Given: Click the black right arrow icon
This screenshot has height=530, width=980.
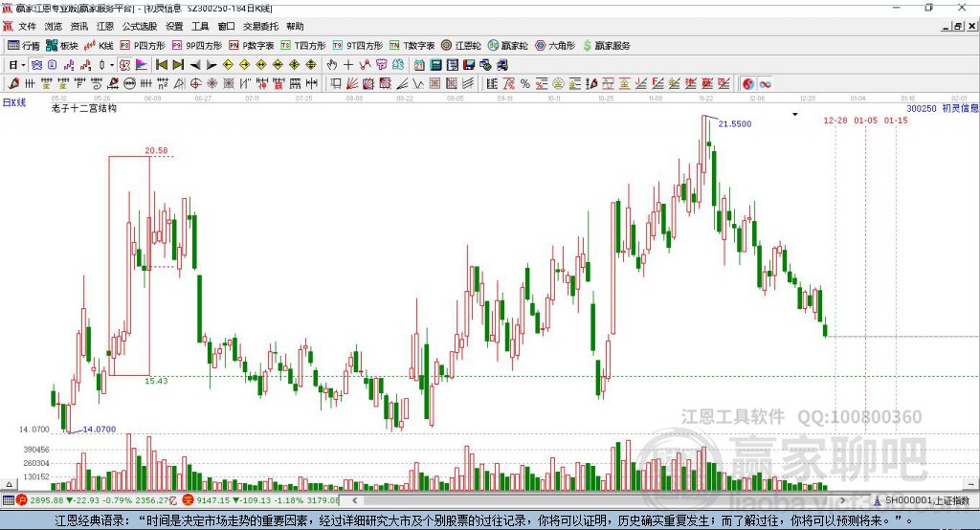Looking at the screenshot, I should (212, 65).
